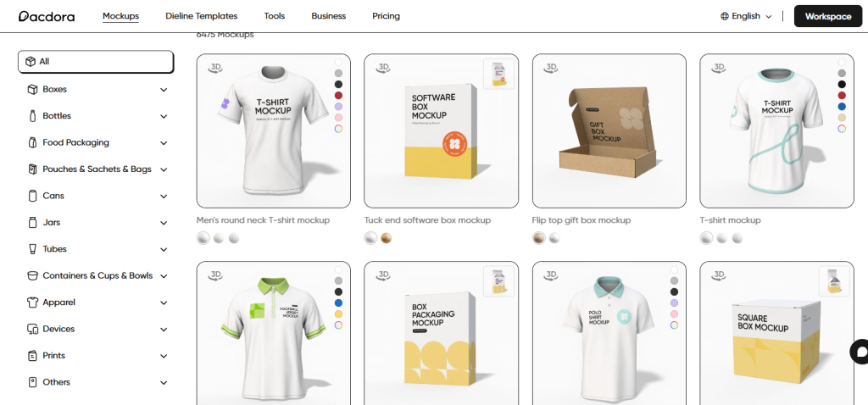Click the shirt icon beside Apparel
This screenshot has width=868, height=405.
(32, 302)
